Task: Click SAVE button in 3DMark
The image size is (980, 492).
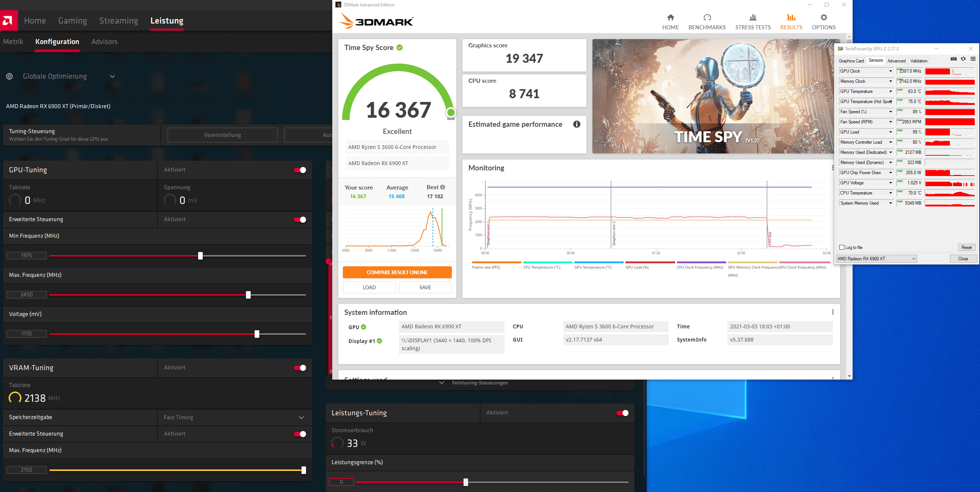Action: [x=425, y=287]
